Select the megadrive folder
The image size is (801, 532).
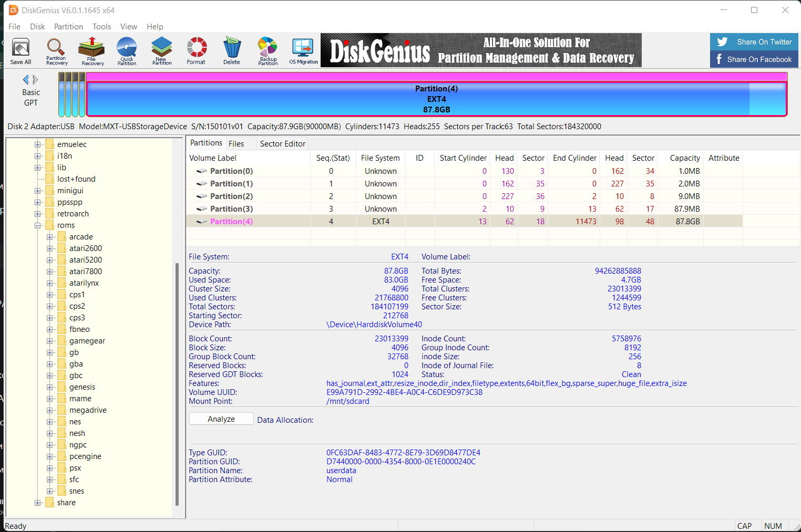click(88, 410)
